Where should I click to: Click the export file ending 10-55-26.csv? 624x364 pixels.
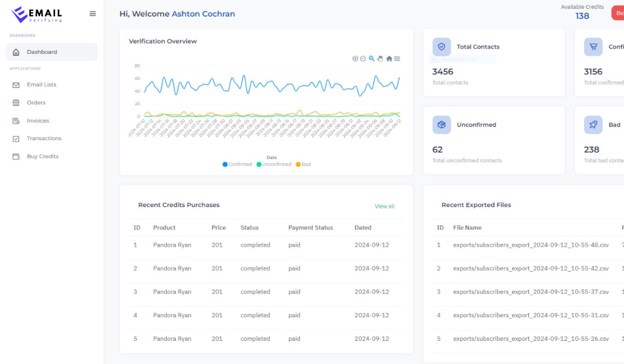531,339
